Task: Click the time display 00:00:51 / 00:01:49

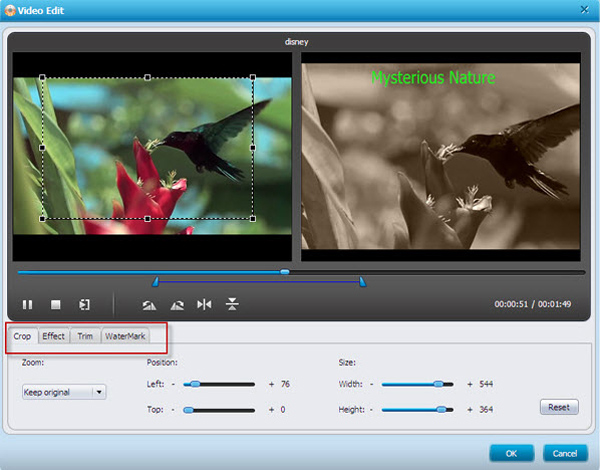Action: pos(533,304)
